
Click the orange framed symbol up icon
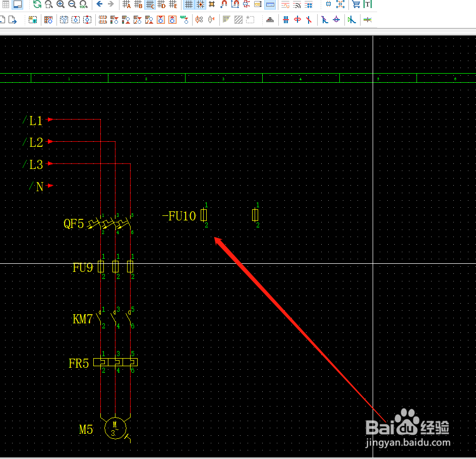172,20
